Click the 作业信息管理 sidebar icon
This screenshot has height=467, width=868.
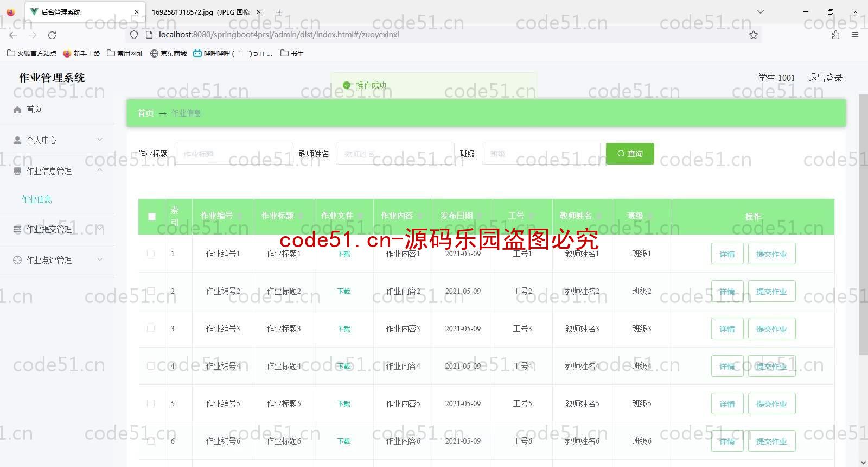tap(17, 171)
